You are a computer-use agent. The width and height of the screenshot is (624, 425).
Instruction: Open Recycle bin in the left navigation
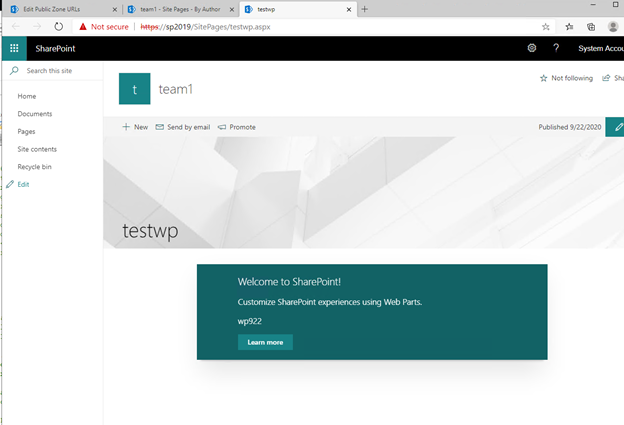(x=34, y=167)
